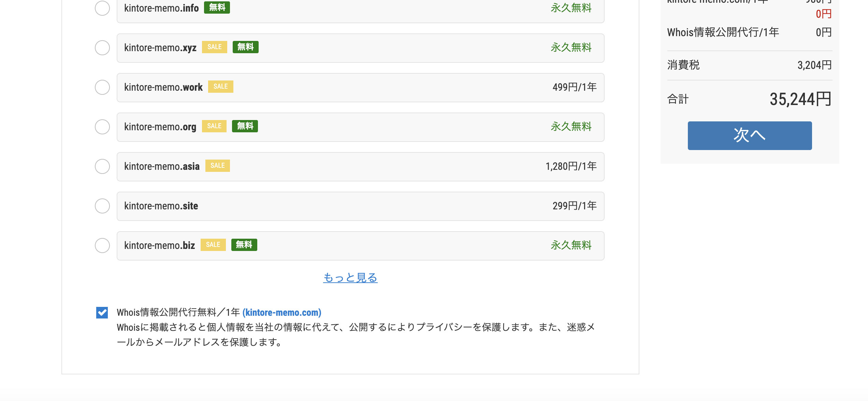Select the kintore-memo.xyz radio button
868x401 pixels.
pos(102,48)
